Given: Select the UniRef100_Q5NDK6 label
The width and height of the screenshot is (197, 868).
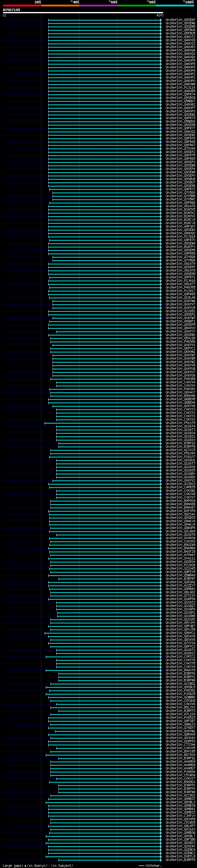Looking at the screenshot, I should pos(180,121).
